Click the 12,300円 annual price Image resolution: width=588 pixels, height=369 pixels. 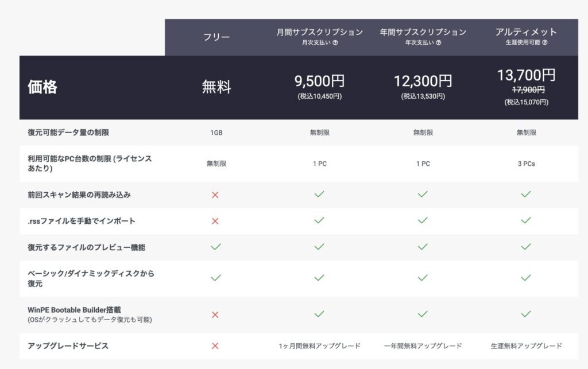pos(423,81)
